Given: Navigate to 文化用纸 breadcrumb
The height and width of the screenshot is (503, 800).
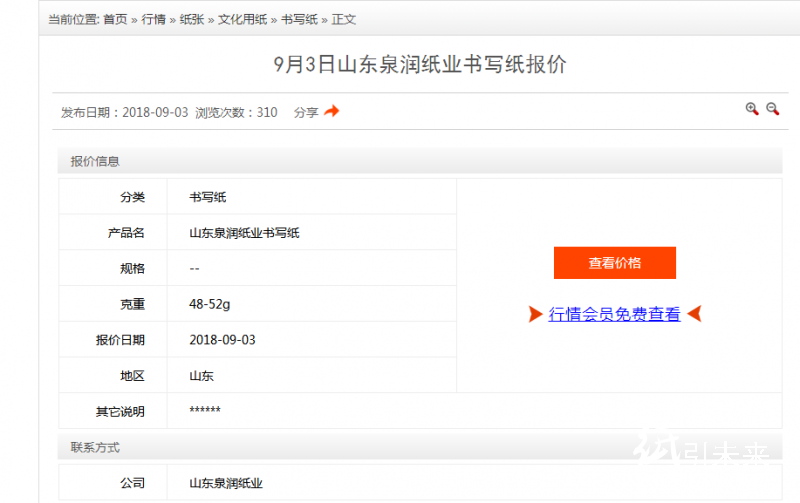Looking at the screenshot, I should point(242,19).
